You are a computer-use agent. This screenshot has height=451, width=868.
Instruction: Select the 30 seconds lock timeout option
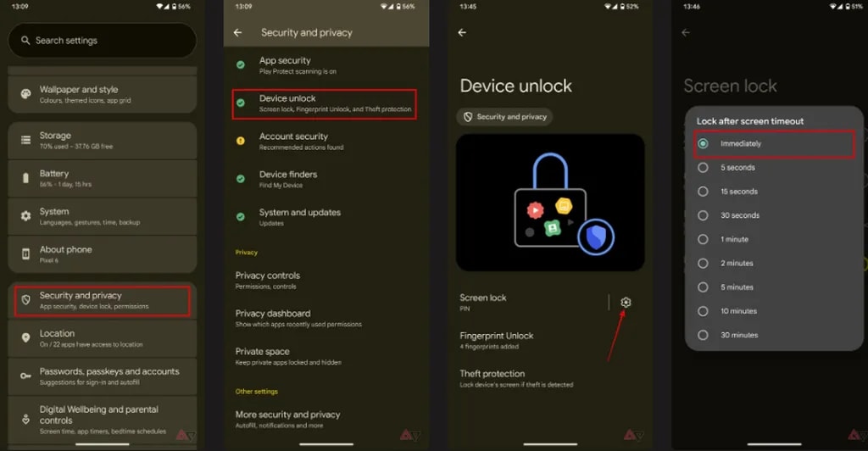point(703,215)
